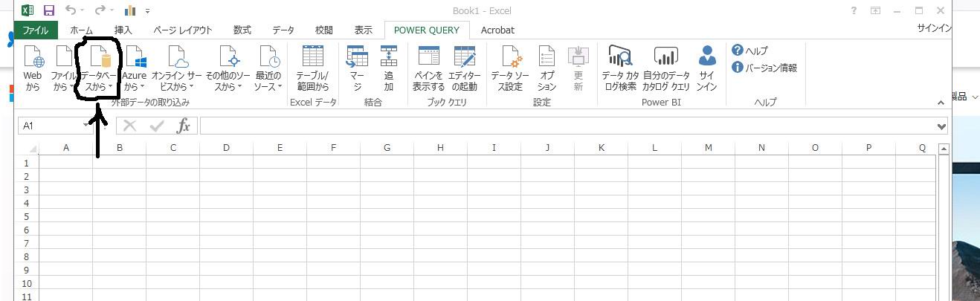Screen dimensions: 980x301
Task: Click the Save icon in quick access toolbar
Action: 49,10
